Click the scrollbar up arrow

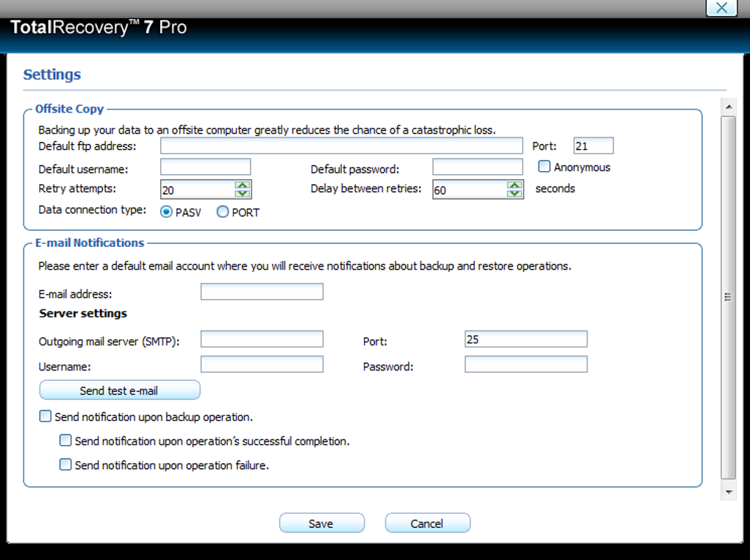(729, 107)
